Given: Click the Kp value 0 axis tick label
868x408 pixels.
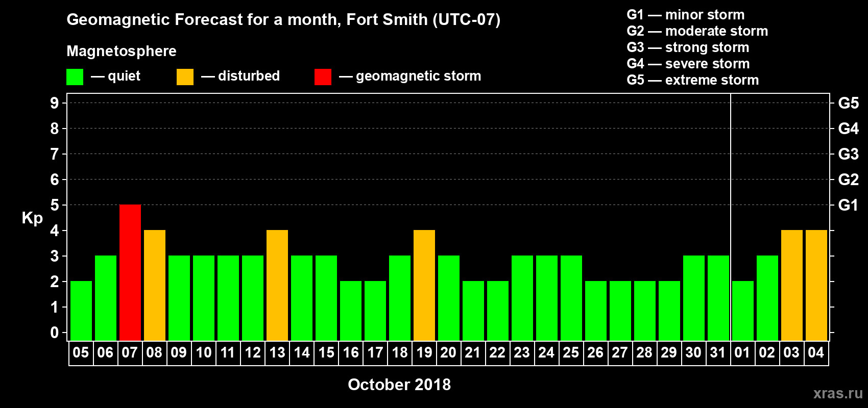Looking at the screenshot, I should (x=55, y=333).
